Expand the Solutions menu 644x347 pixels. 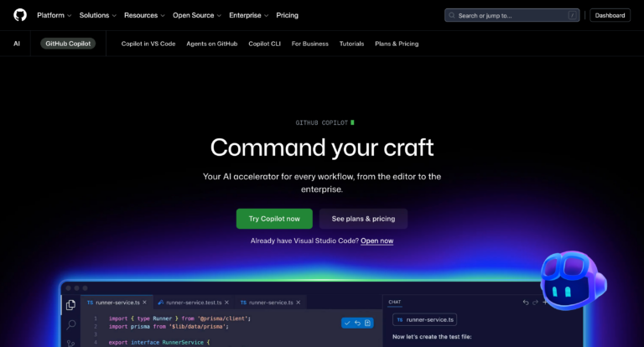(x=98, y=15)
